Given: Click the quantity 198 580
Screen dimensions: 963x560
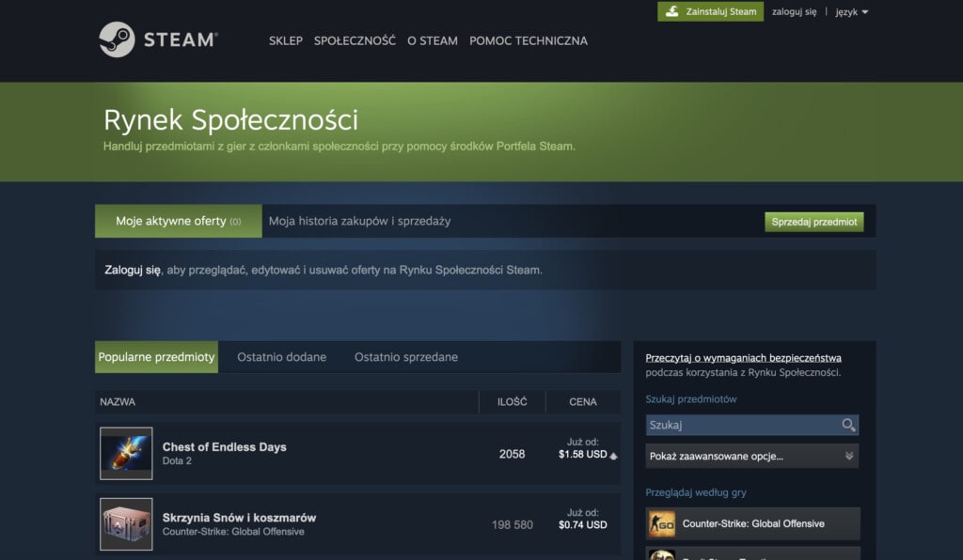Looking at the screenshot, I should [513, 525].
